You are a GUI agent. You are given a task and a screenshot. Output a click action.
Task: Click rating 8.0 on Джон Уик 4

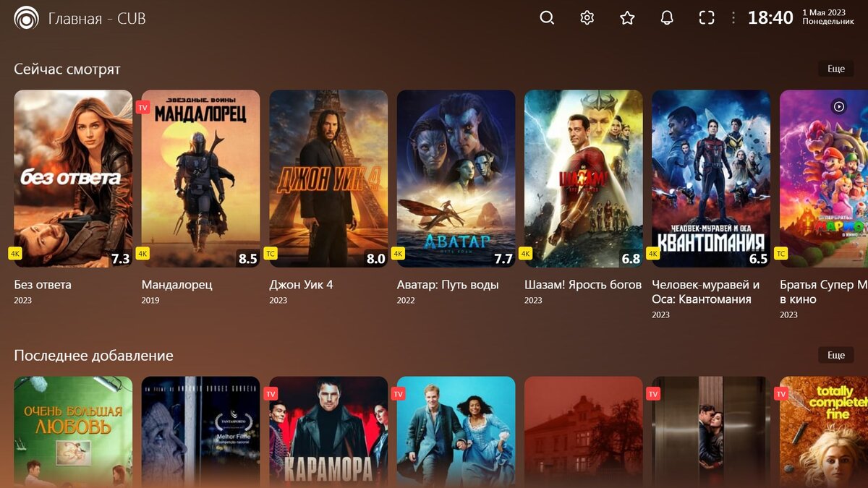(375, 258)
